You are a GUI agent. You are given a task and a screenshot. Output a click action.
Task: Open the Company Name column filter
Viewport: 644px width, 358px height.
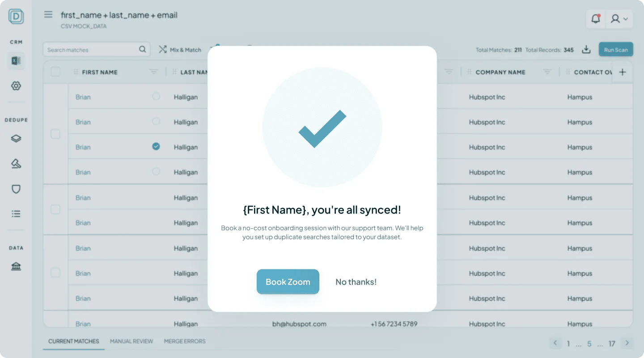pyautogui.click(x=547, y=72)
